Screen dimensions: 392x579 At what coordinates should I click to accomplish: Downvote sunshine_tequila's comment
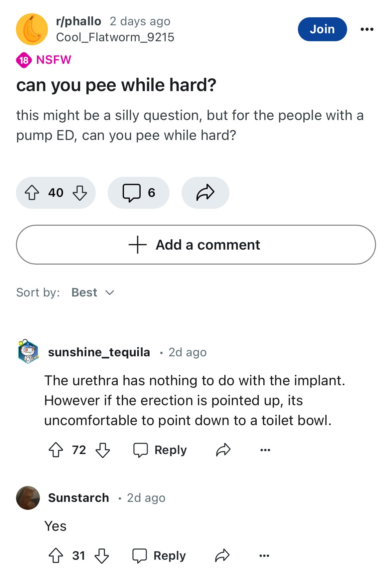coord(103,450)
